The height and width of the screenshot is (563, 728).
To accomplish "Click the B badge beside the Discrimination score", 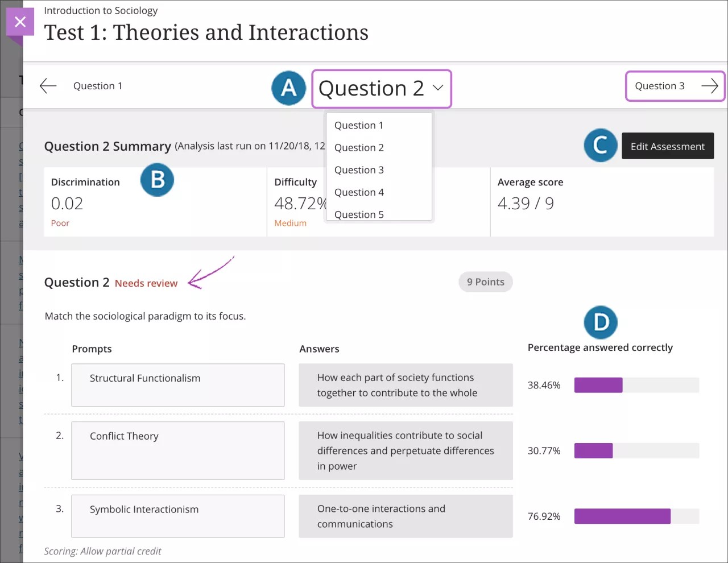I will (x=157, y=180).
